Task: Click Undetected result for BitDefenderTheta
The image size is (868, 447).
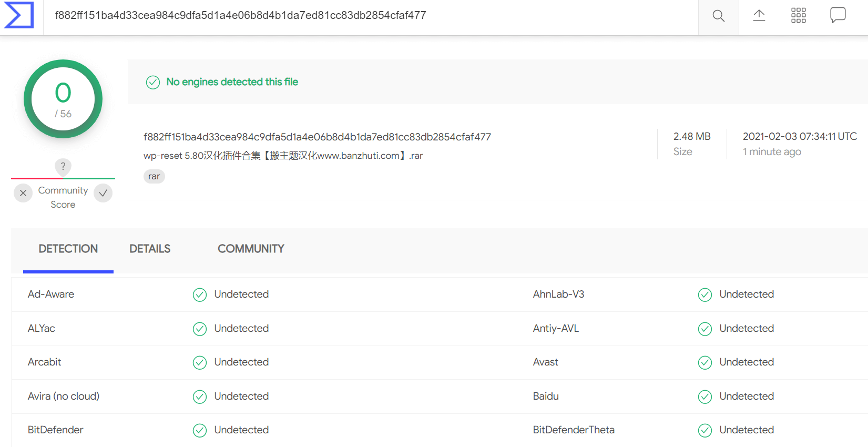Action: pos(747,430)
